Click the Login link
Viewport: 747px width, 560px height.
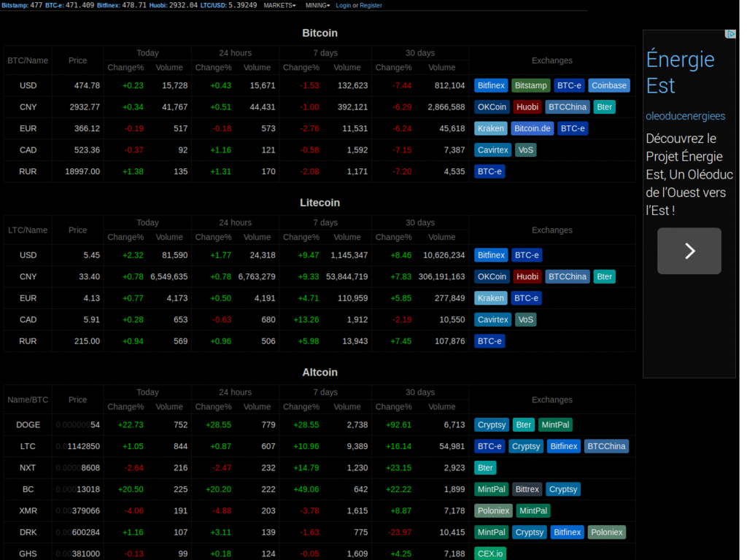point(343,5)
